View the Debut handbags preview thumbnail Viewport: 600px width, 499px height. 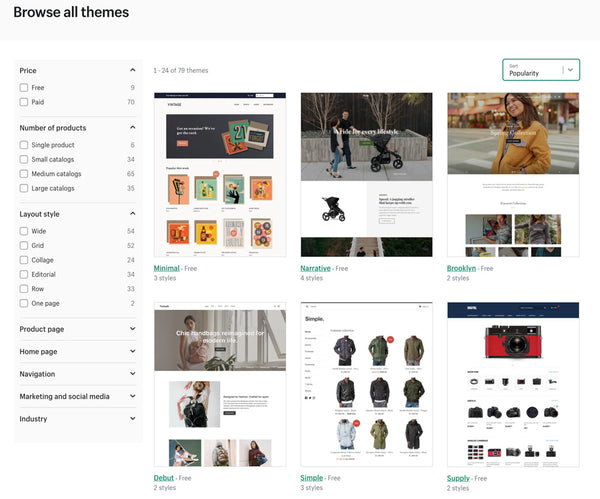coord(220,384)
